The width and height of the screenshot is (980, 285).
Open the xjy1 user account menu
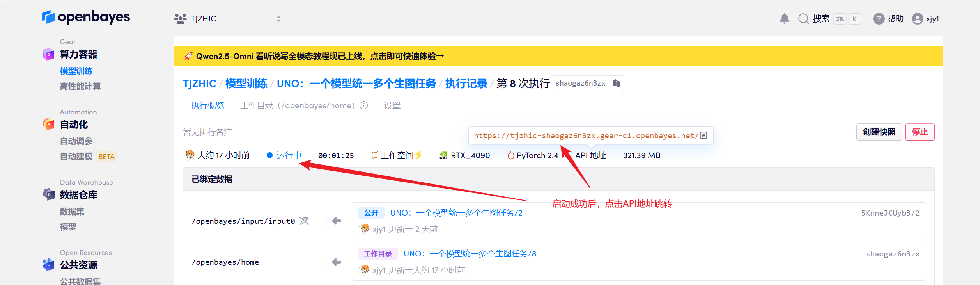pyautogui.click(x=925, y=19)
